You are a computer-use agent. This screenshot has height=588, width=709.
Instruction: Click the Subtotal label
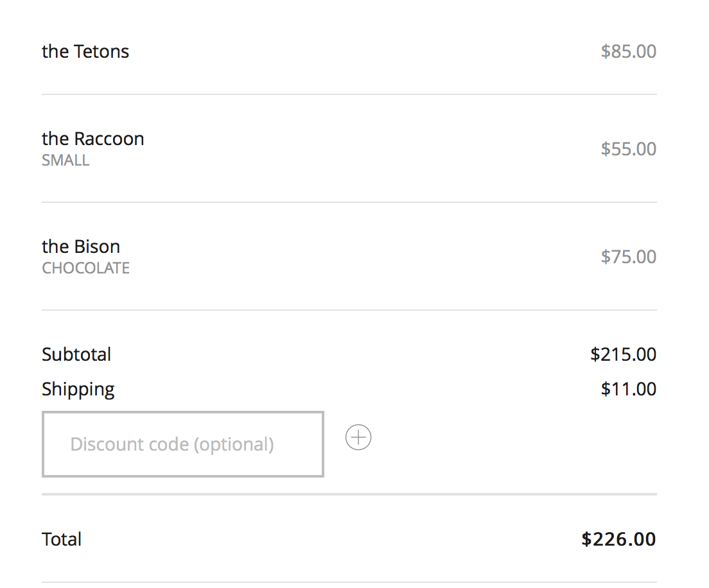[x=76, y=354]
